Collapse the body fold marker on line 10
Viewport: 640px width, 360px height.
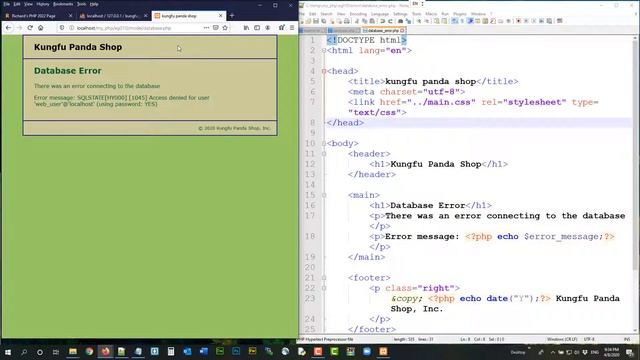324,143
